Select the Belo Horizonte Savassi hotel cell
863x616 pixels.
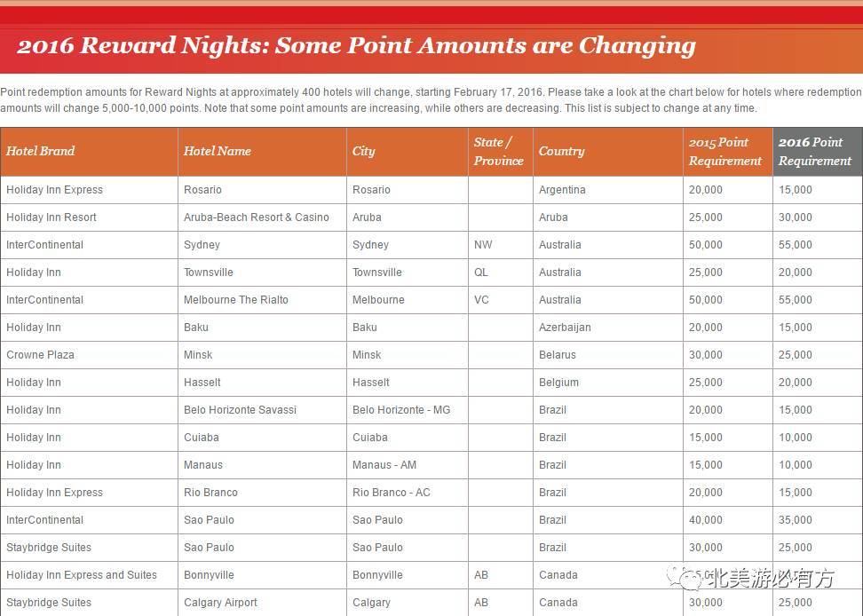coord(263,410)
